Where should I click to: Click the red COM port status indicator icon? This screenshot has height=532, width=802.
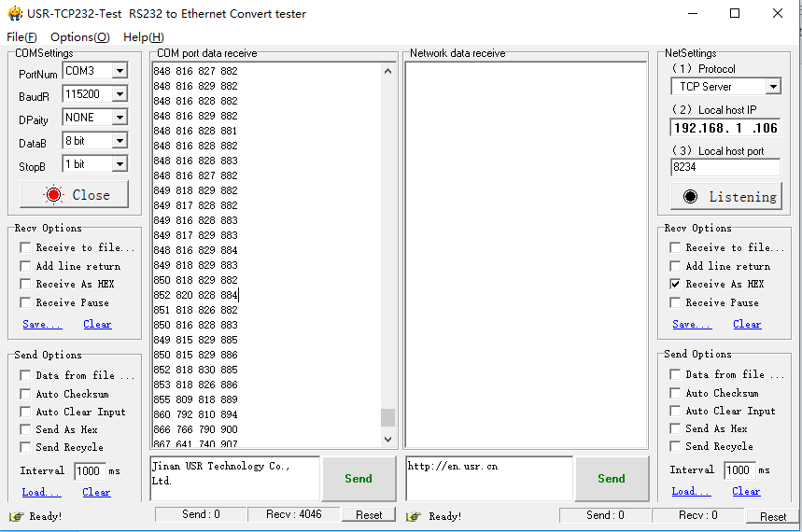(x=53, y=195)
